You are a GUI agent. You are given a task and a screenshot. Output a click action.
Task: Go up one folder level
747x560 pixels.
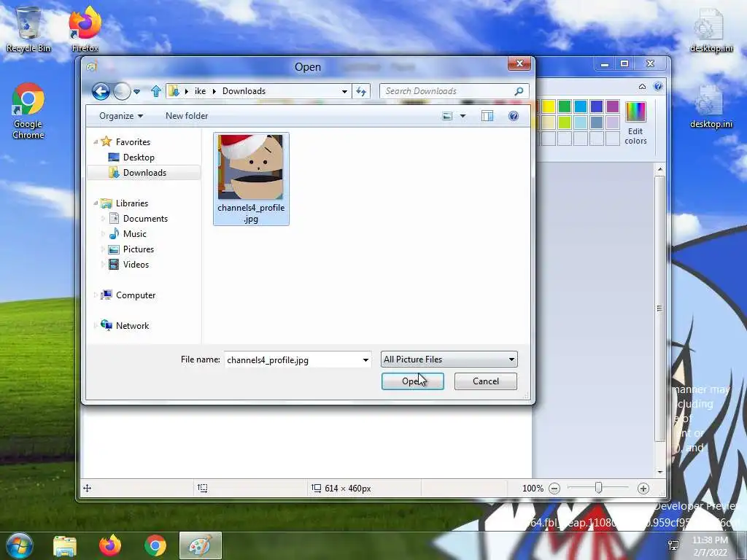pos(156,91)
